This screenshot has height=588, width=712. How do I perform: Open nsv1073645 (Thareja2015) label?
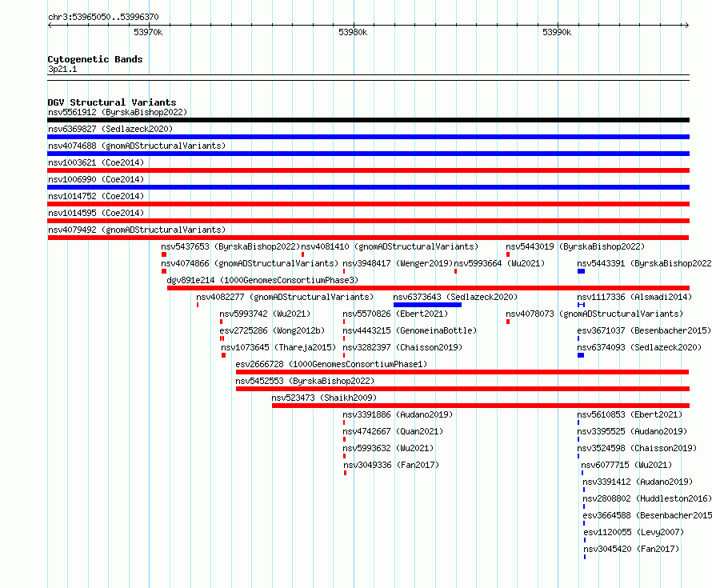[278, 347]
